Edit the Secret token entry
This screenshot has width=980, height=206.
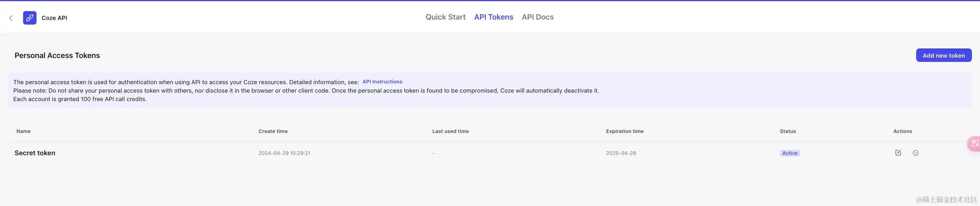tap(898, 153)
